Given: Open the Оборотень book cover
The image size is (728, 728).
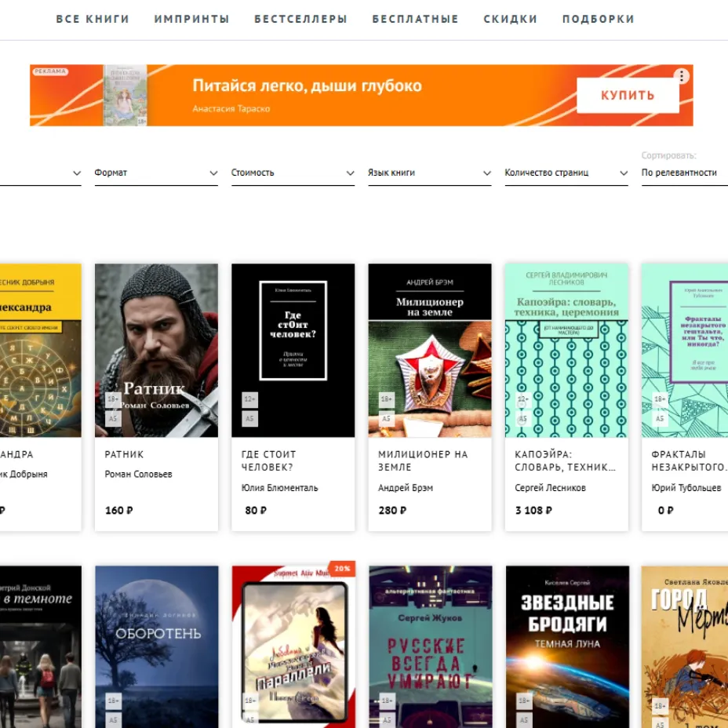Looking at the screenshot, I should (157, 646).
